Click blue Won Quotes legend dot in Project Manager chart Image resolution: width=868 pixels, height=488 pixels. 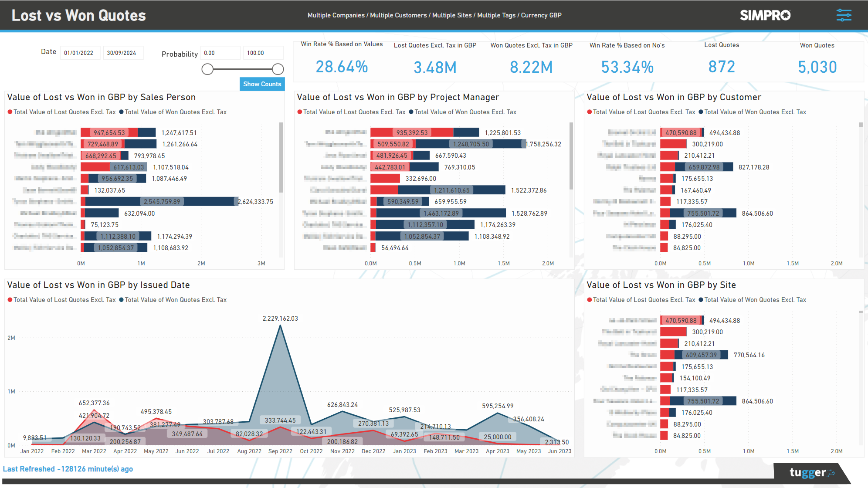pyautogui.click(x=410, y=112)
